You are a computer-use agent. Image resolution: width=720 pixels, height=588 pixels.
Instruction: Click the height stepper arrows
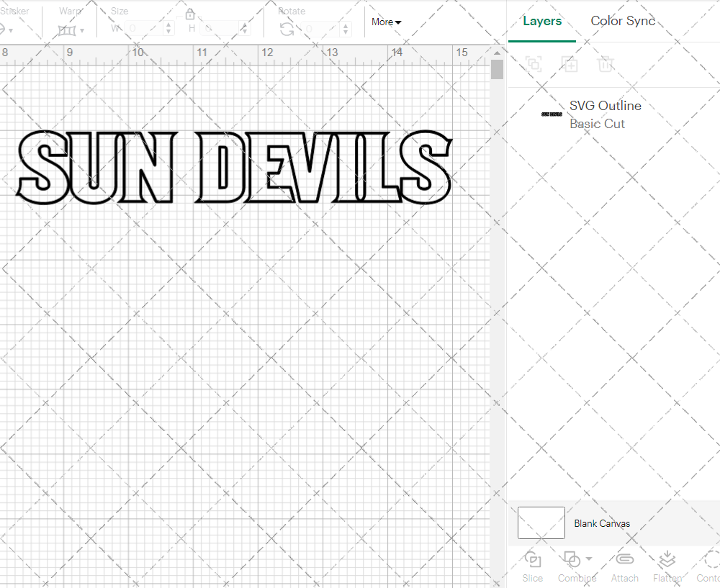245,29
